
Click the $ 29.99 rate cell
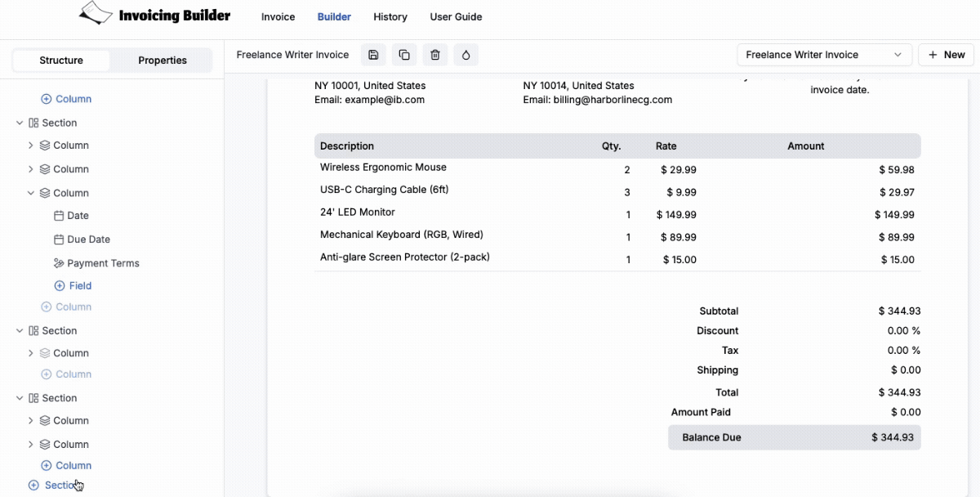pyautogui.click(x=679, y=170)
